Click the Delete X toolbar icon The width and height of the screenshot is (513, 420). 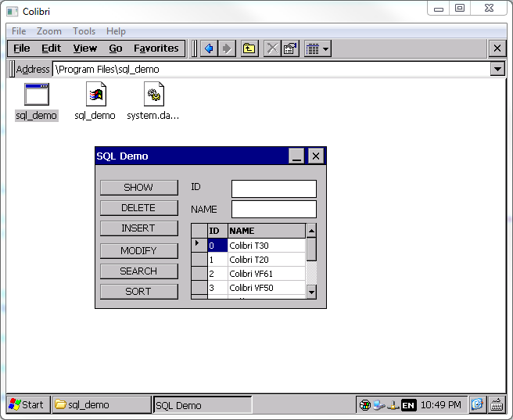pos(272,48)
